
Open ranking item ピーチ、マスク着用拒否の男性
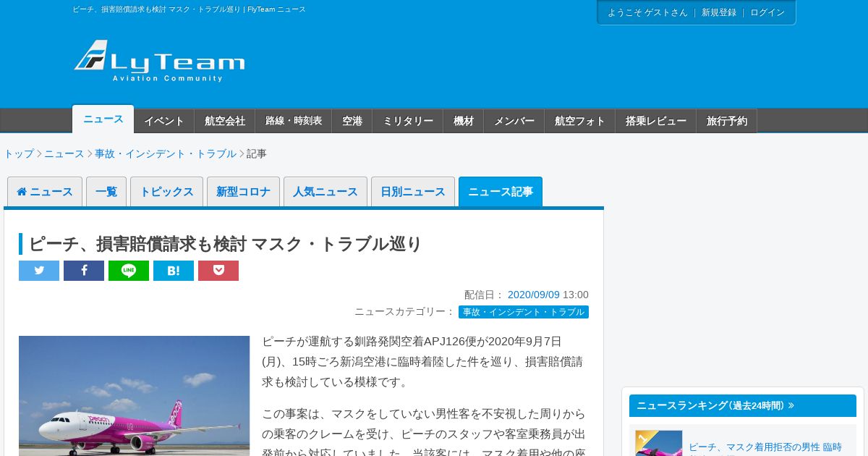point(765,447)
